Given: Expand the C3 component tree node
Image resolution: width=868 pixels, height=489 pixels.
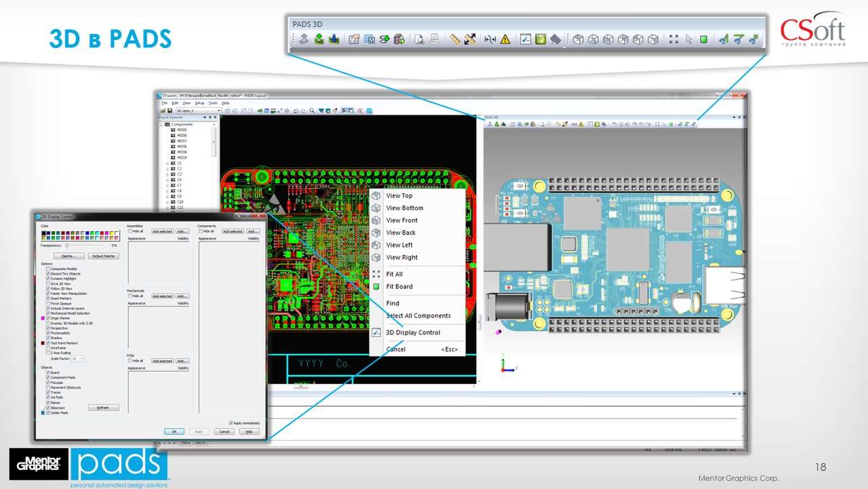Looking at the screenshot, I should click(x=167, y=174).
